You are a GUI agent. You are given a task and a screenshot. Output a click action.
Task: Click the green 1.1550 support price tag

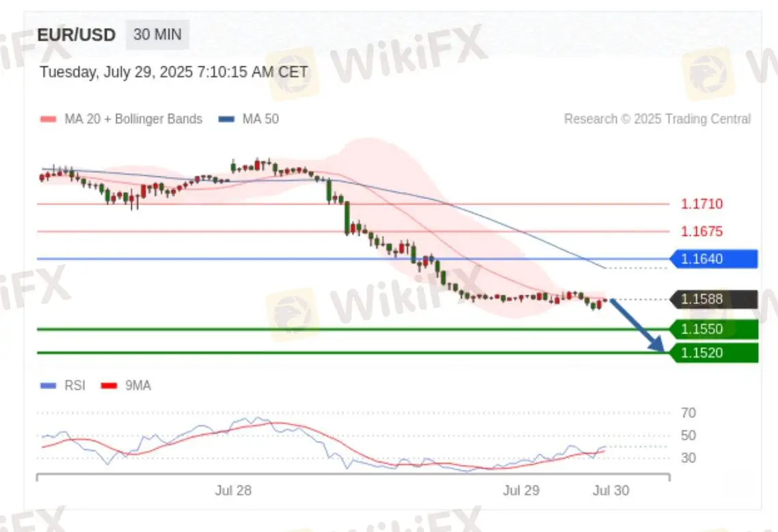[714, 329]
